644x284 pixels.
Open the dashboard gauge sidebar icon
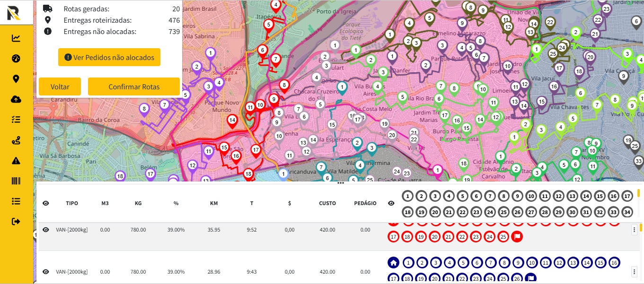(x=16, y=59)
